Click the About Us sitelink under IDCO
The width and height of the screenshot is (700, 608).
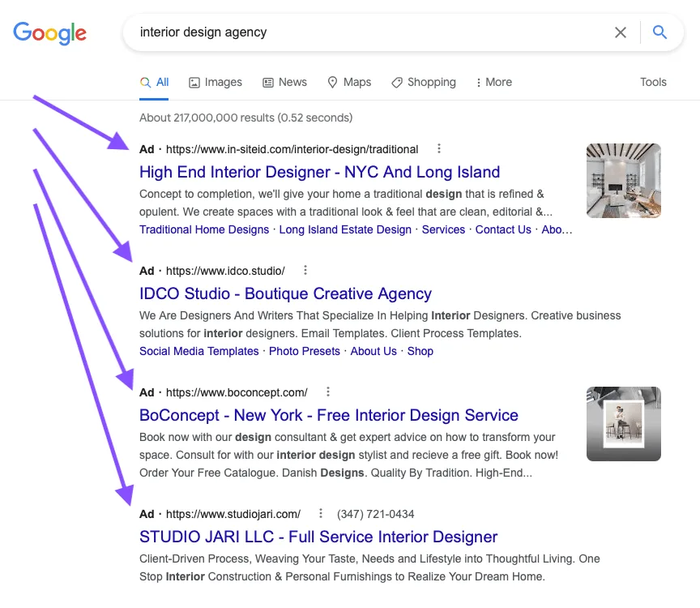(x=373, y=351)
